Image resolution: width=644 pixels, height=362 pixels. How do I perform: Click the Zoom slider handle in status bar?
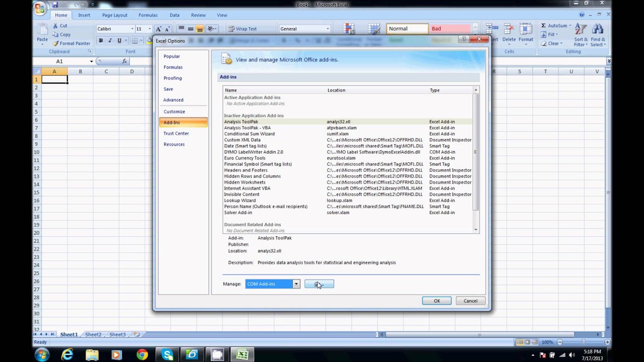pyautogui.click(x=583, y=342)
